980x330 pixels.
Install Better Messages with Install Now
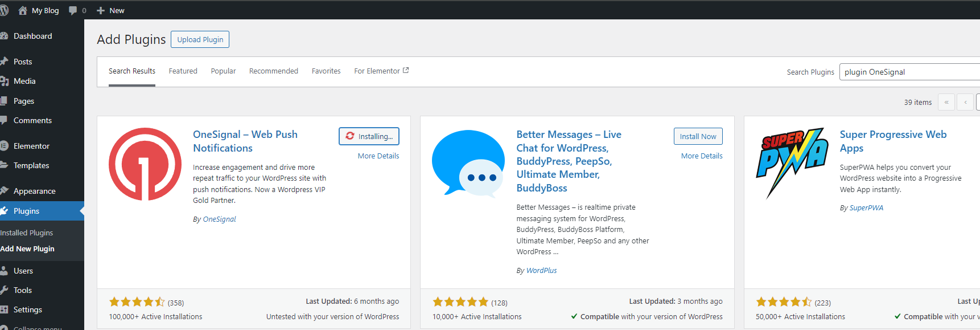click(698, 136)
